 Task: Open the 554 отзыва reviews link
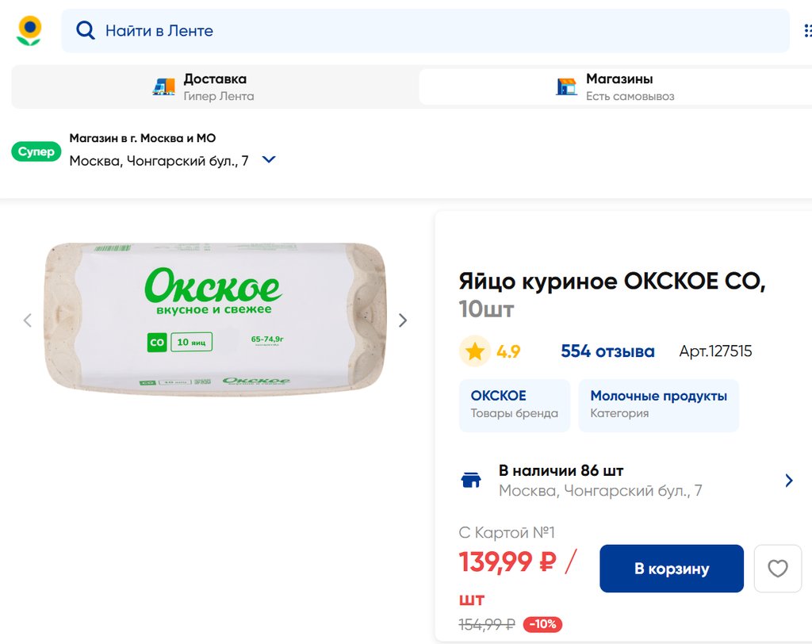607,351
